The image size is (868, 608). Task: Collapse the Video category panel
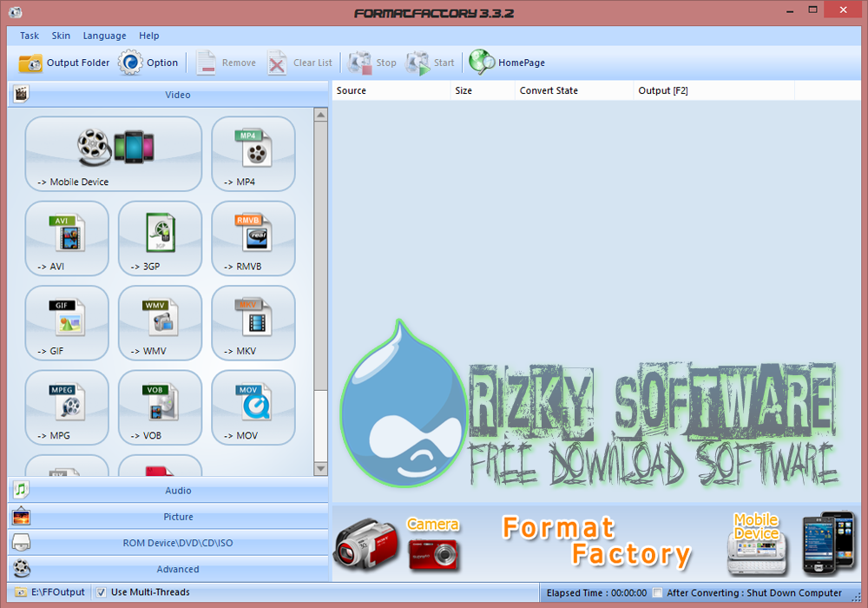[x=168, y=95]
